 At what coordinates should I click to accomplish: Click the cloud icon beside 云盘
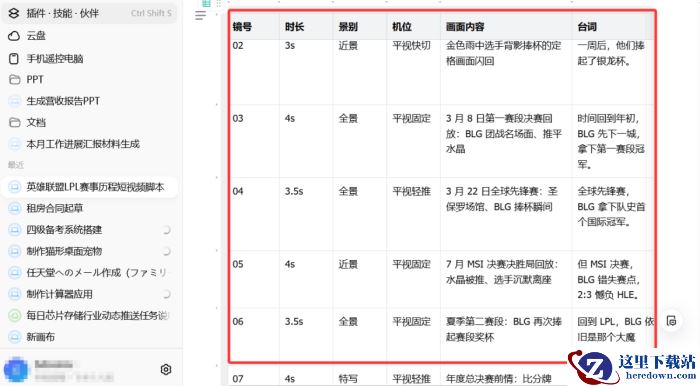(x=14, y=36)
